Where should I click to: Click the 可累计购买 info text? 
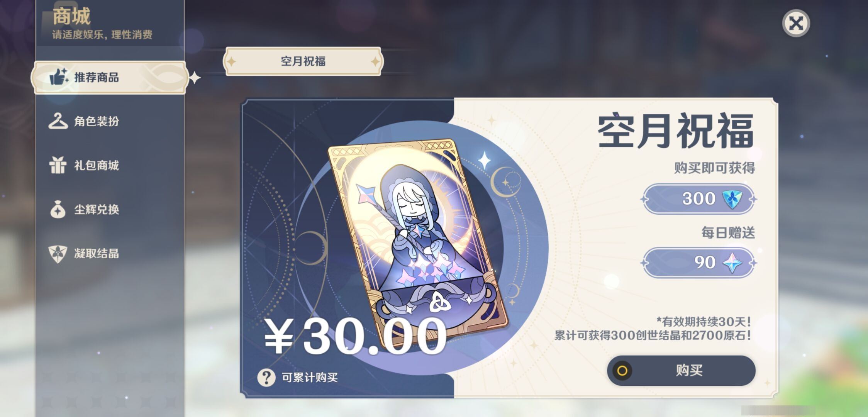[x=310, y=377]
